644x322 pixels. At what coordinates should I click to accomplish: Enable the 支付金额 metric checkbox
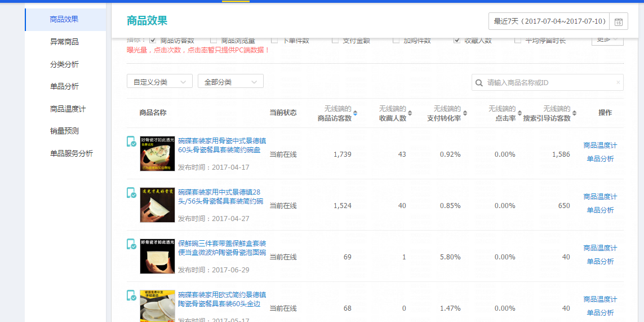[335, 40]
